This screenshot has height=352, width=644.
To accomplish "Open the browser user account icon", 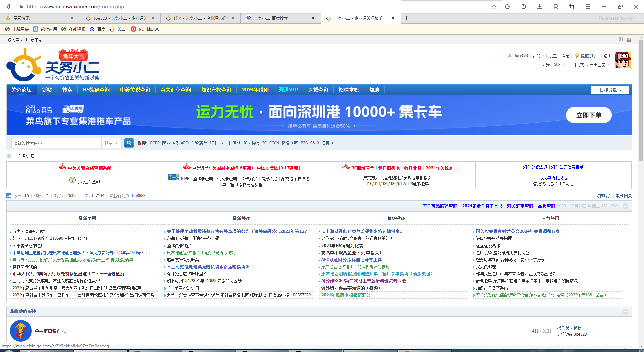I will click(556, 7).
